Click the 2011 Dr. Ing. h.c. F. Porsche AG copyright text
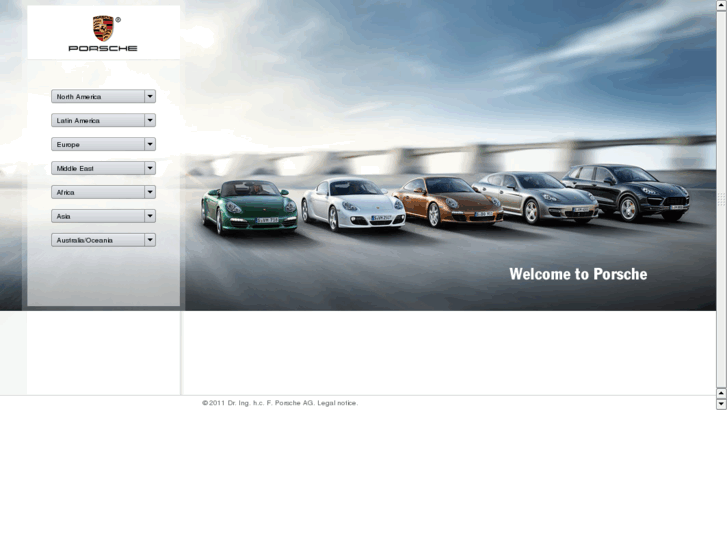This screenshot has height=545, width=727. tap(259, 403)
